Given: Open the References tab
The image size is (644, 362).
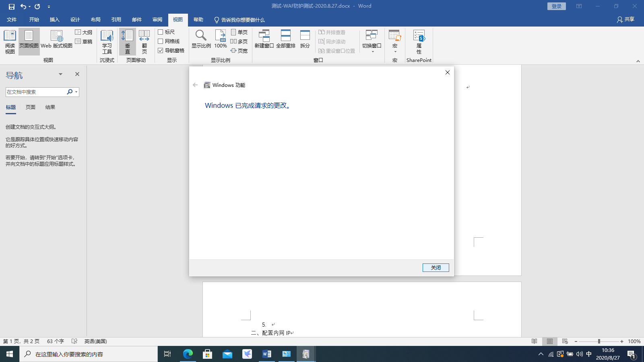Looking at the screenshot, I should [116, 20].
